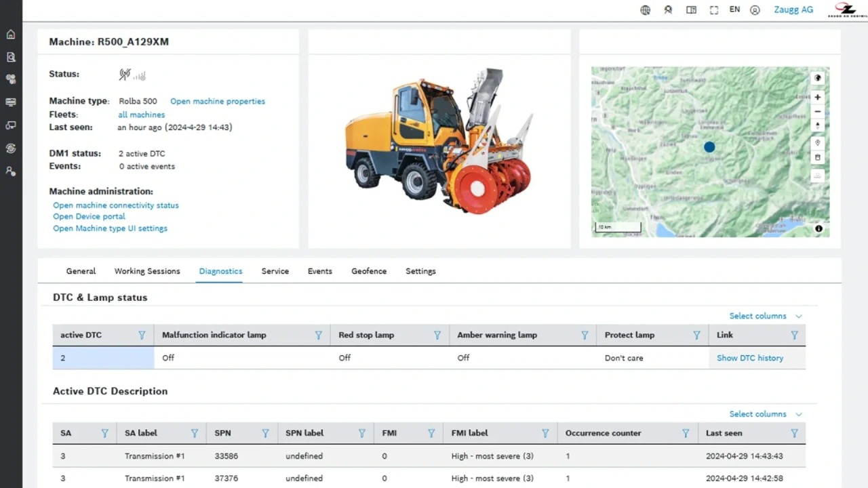868x488 pixels.
Task: Open the help book icon in header
Action: [691, 10]
